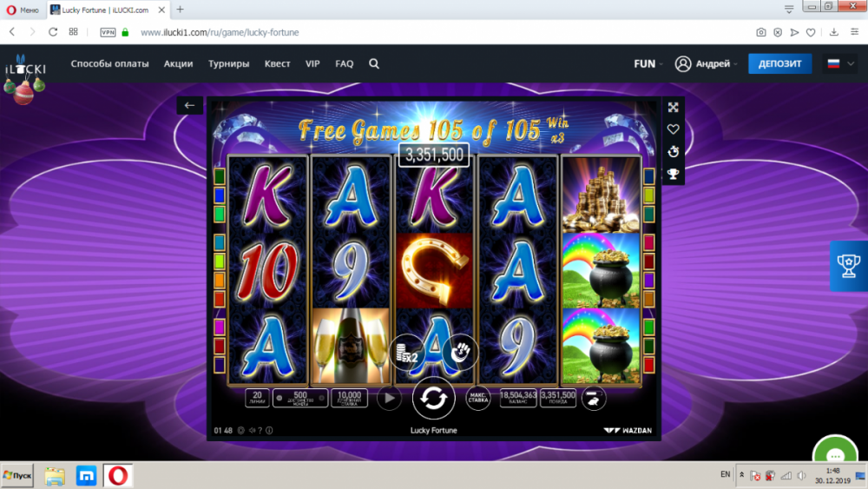Click the x2 gamble coins icon

407,353
